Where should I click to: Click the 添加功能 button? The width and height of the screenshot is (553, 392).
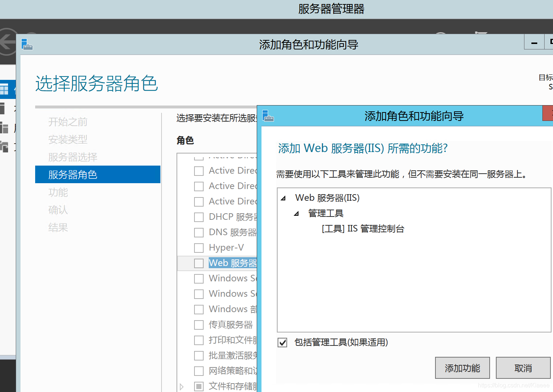tap(462, 368)
